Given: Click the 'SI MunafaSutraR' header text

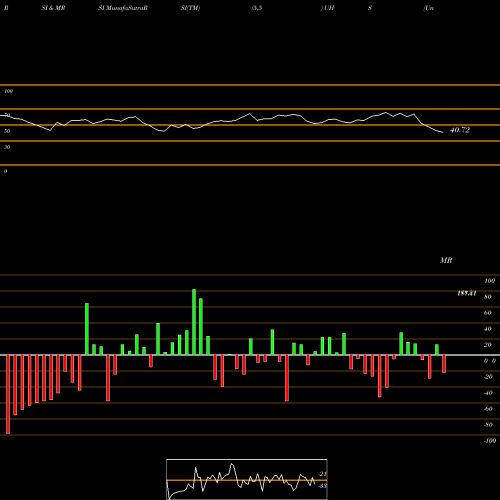Looking at the screenshot, I should [123, 8].
